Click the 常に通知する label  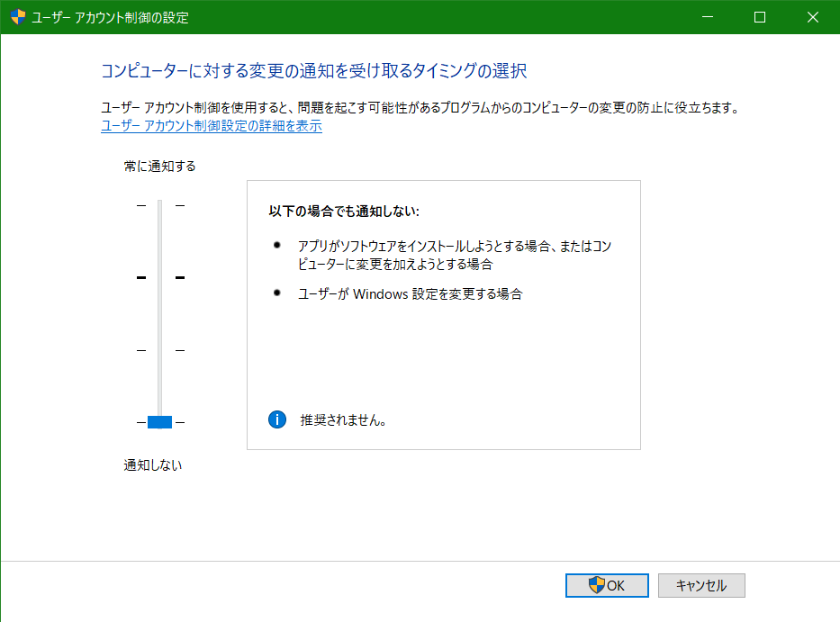click(x=159, y=167)
